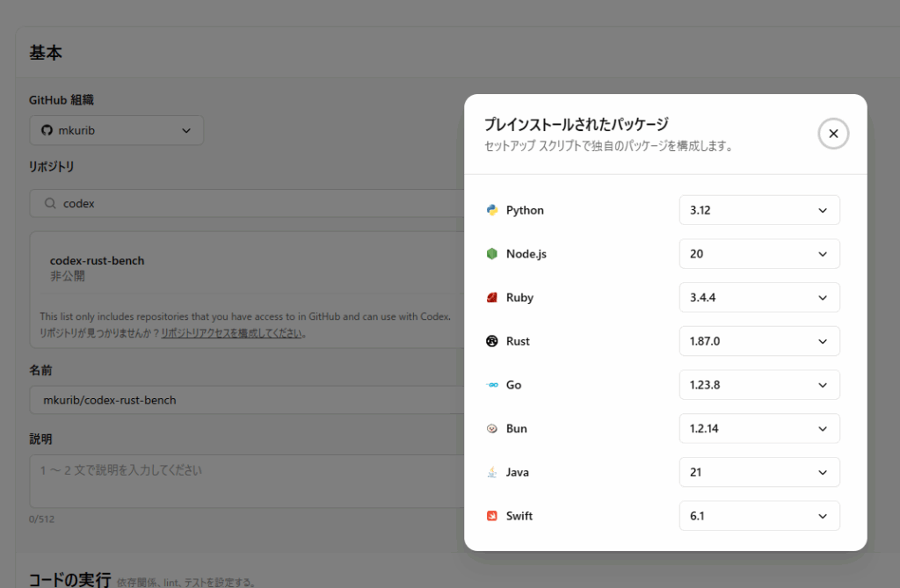Click the Rust gear logo icon
The image size is (900, 588).
pyautogui.click(x=492, y=341)
